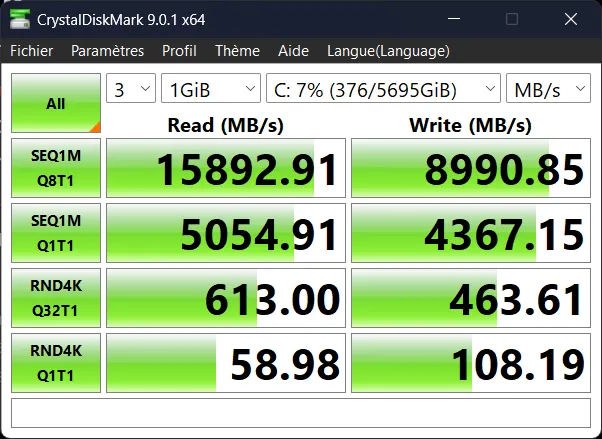Click the 15892.91 sequential read result
Viewport: 602px width, 439px height.
[x=226, y=168]
